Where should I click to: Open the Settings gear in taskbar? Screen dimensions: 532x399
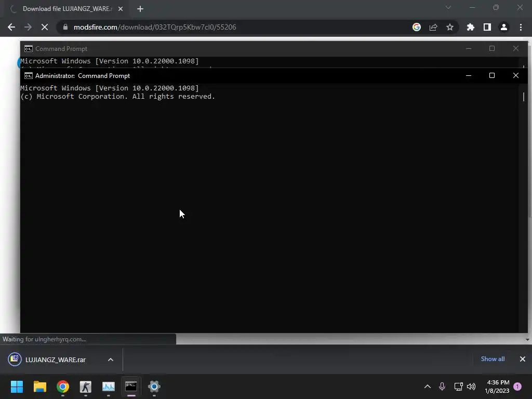154,387
